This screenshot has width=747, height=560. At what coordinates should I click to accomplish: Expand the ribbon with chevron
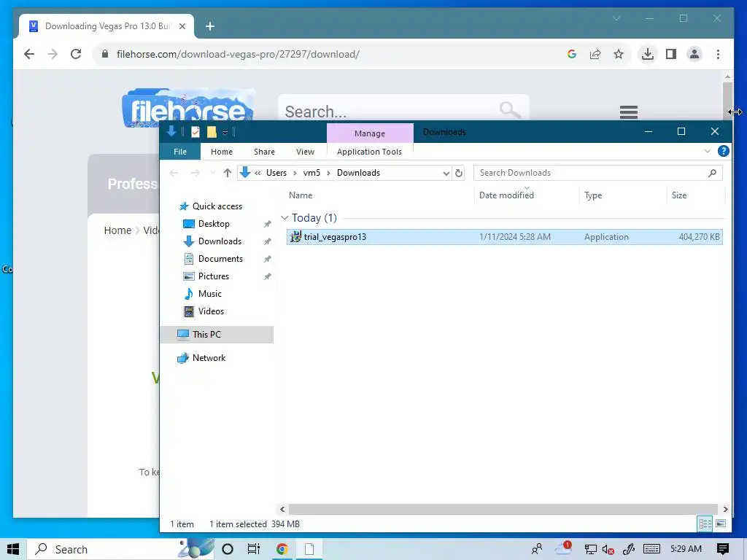point(707,152)
